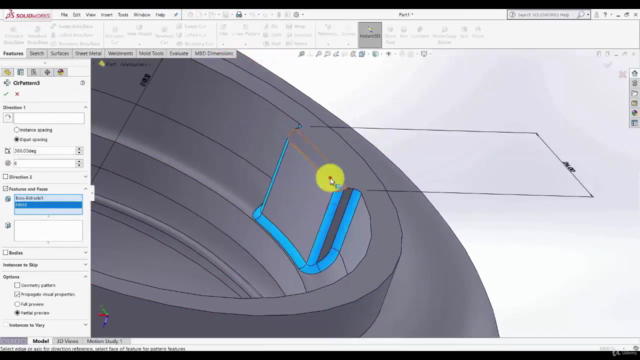Viewport: 640px width, 360px height.
Task: Open Options gear in quick toolbar
Action: pos(296,15)
